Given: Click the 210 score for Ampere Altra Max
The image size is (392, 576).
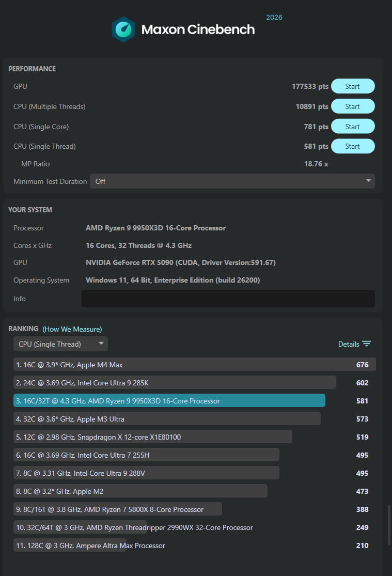Looking at the screenshot, I should (362, 545).
